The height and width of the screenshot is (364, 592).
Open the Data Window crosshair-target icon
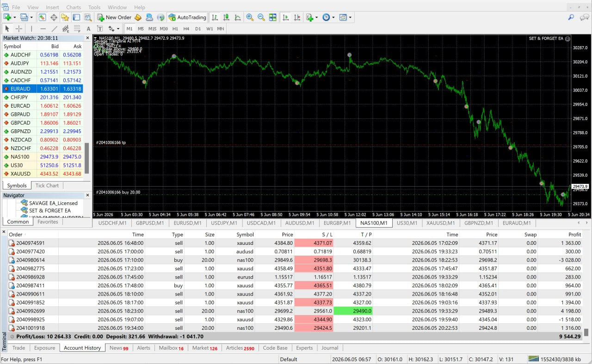(x=54, y=17)
